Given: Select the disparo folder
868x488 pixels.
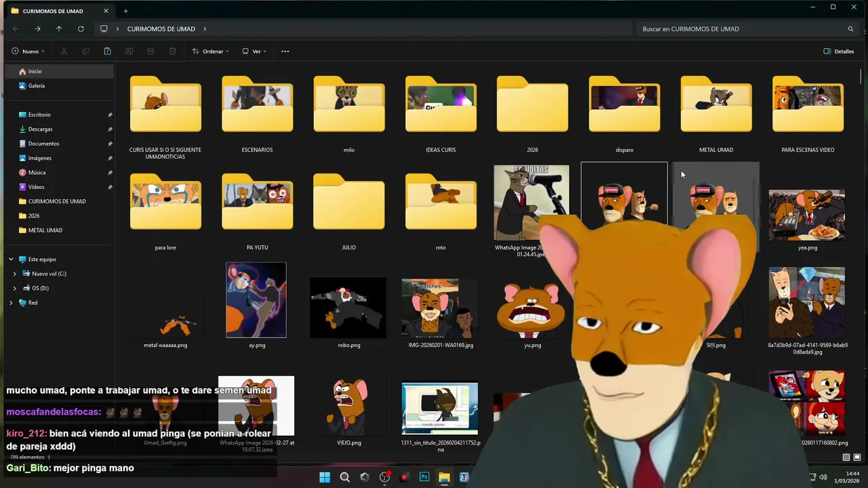Looking at the screenshot, I should click(x=624, y=114).
